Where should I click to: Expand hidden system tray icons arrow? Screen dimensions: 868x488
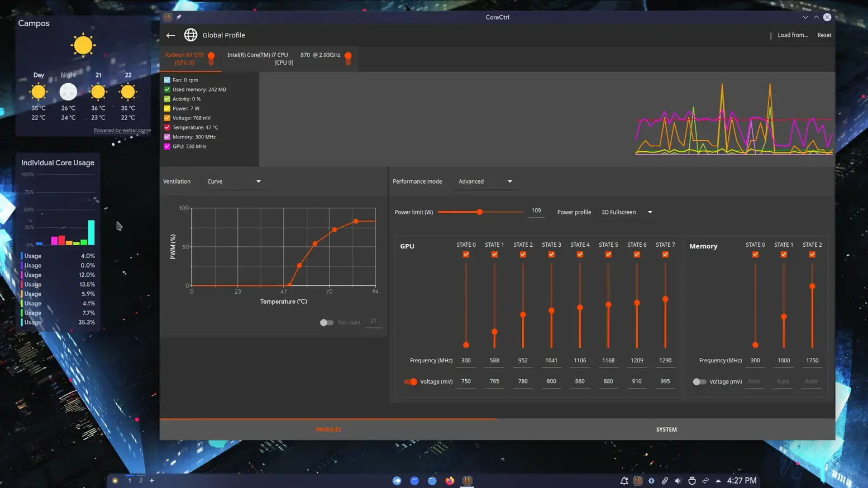click(718, 480)
